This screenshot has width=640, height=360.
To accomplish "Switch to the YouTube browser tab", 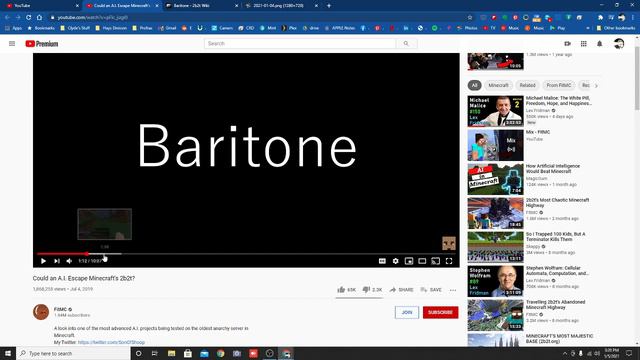I will 42,6.
